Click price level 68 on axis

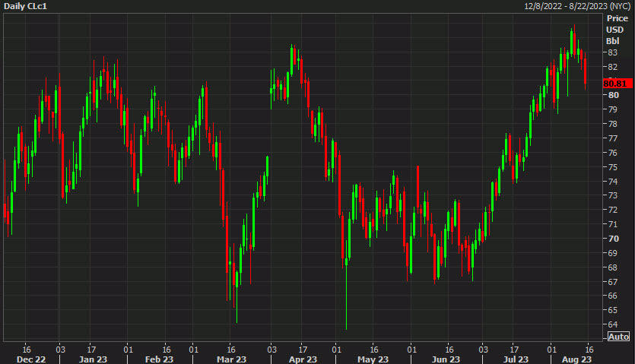[x=613, y=267]
